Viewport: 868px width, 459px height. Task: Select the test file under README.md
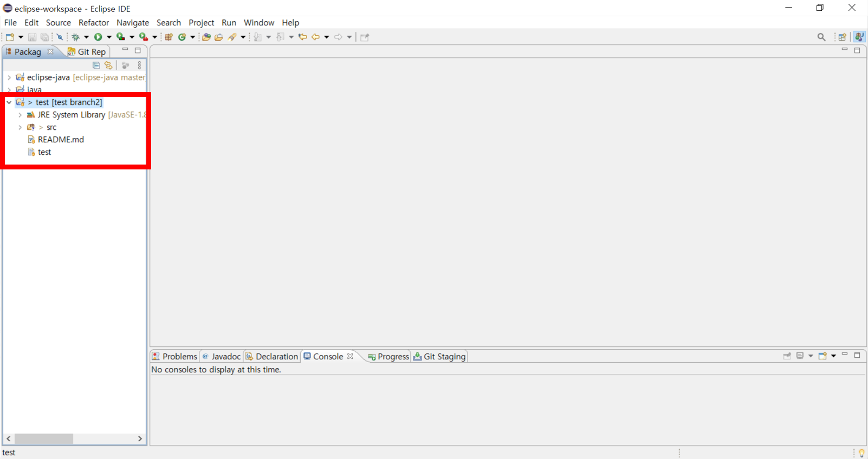44,152
